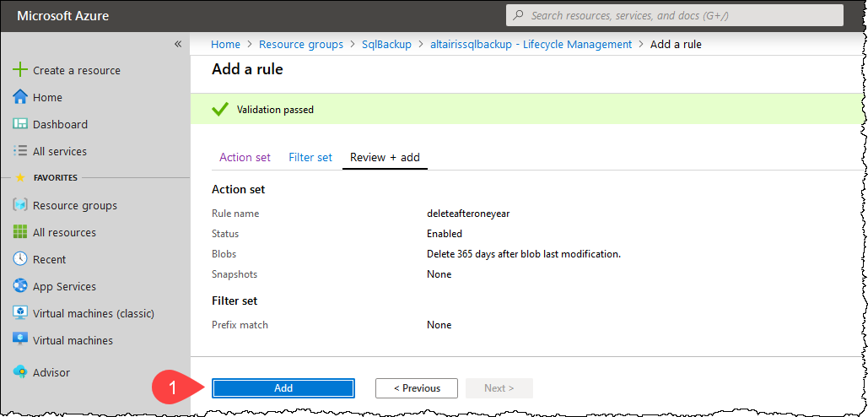Click the Status value Enabled
Viewport: 868px width, 417px height.
[x=445, y=234]
